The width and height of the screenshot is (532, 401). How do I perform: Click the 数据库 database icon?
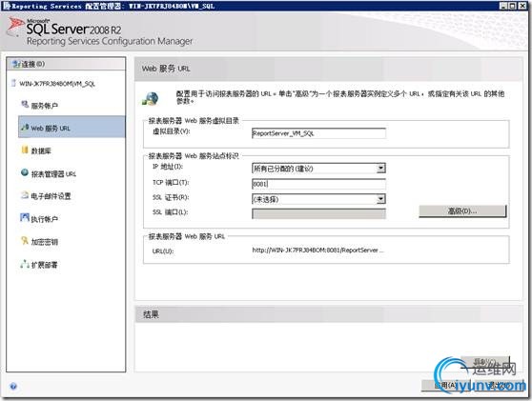coord(25,150)
